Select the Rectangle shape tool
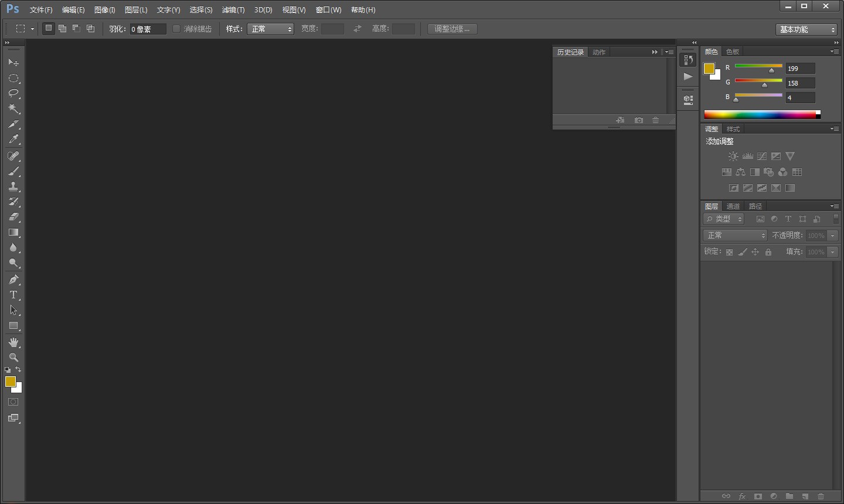The image size is (844, 504). tap(13, 325)
